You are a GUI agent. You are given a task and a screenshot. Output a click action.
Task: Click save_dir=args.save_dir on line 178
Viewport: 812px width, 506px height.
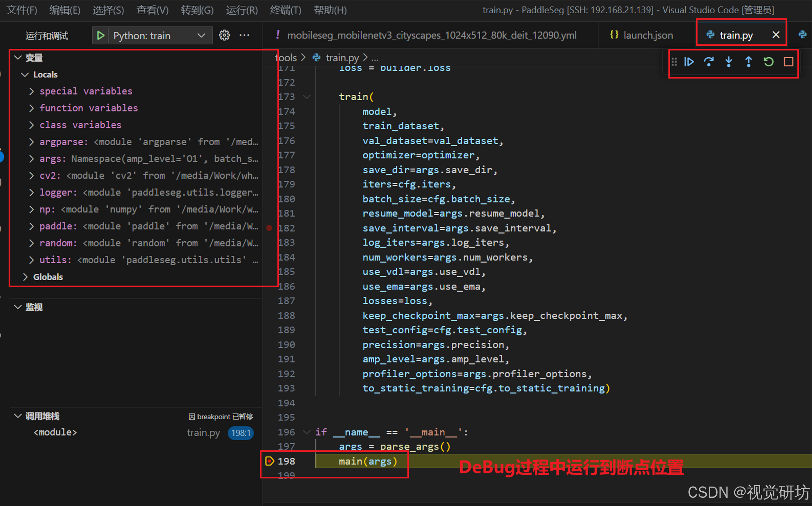(430, 170)
